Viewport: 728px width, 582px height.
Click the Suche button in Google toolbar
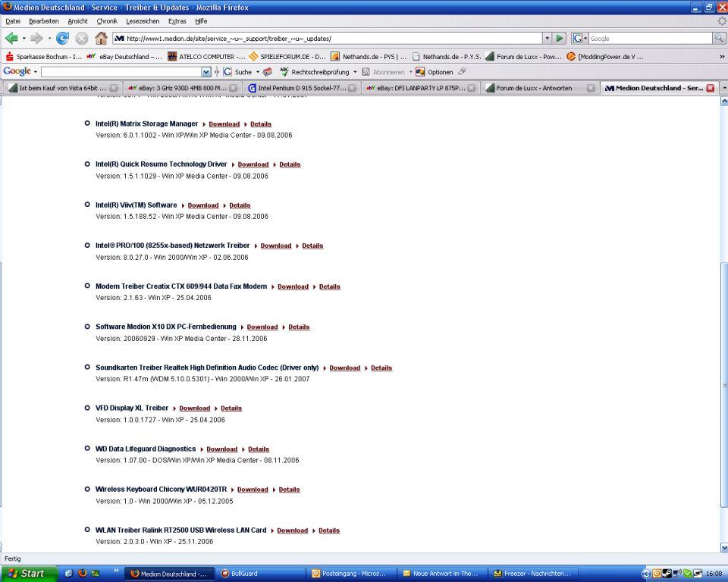[237, 72]
